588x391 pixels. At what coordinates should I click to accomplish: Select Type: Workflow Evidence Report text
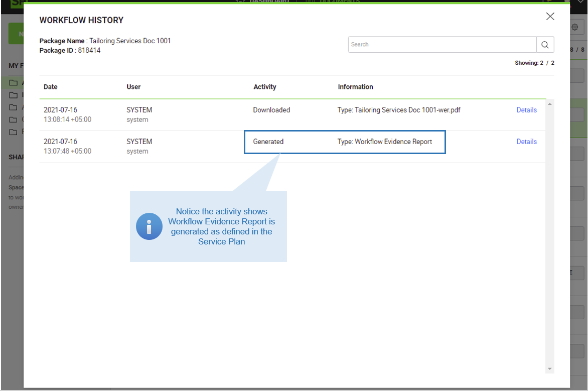pos(385,142)
